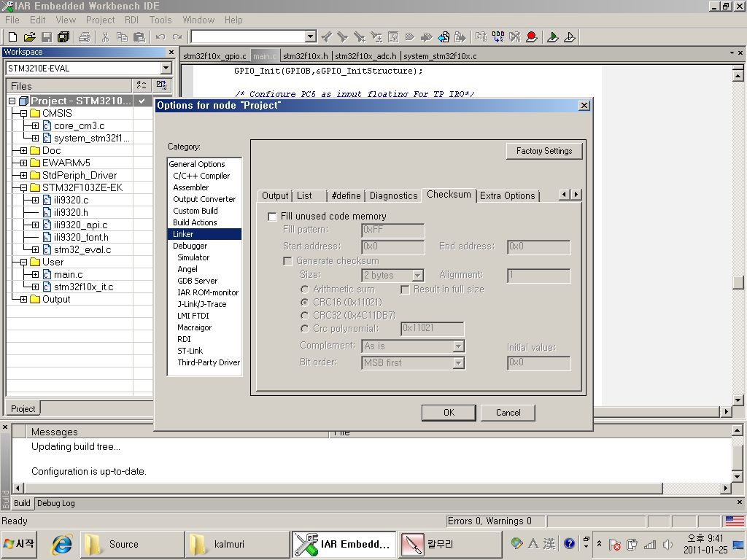Print using the printer toolbar icon
The image size is (747, 560).
pos(85,36)
